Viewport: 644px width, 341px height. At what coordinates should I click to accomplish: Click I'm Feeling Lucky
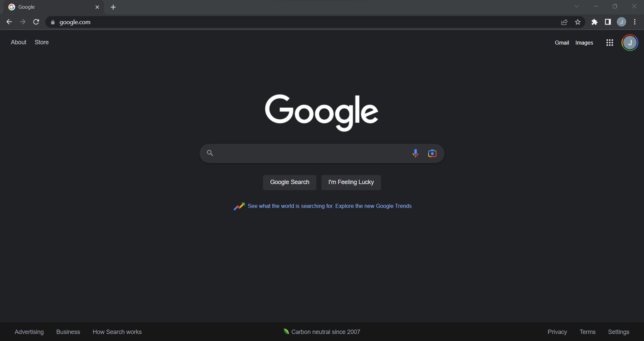351,182
